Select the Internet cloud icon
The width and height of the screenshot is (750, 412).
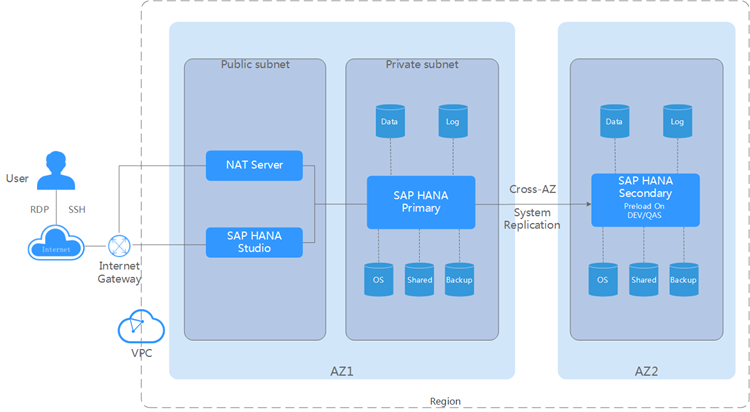point(56,243)
